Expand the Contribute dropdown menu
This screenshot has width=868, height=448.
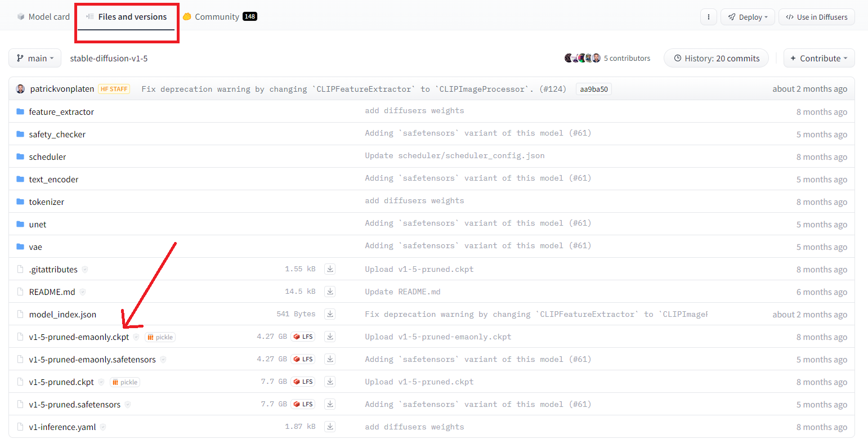coord(819,58)
